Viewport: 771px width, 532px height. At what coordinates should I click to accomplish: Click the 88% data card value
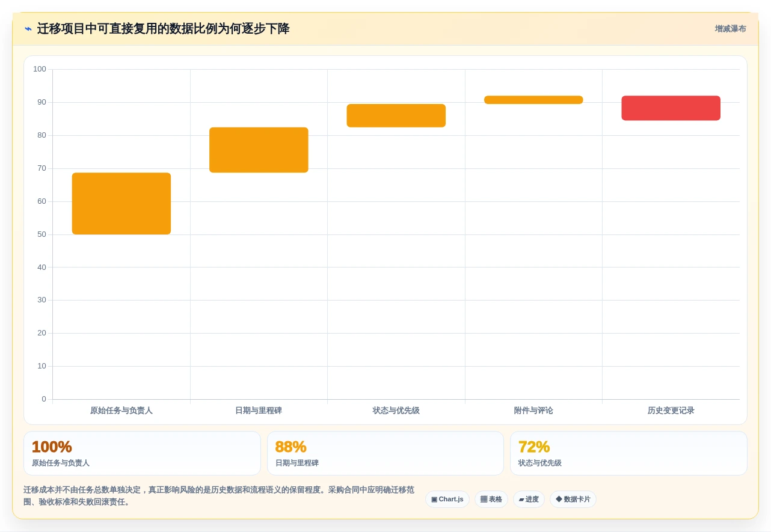(x=291, y=447)
